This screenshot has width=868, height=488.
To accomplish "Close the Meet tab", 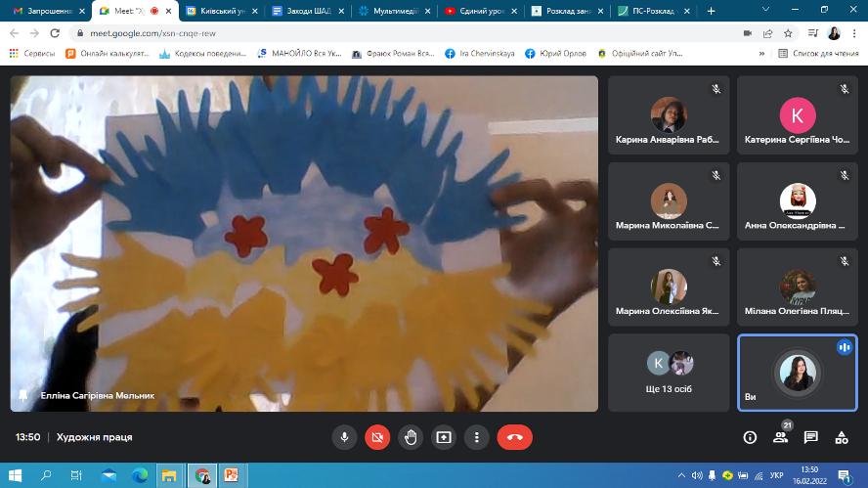I will (x=168, y=11).
